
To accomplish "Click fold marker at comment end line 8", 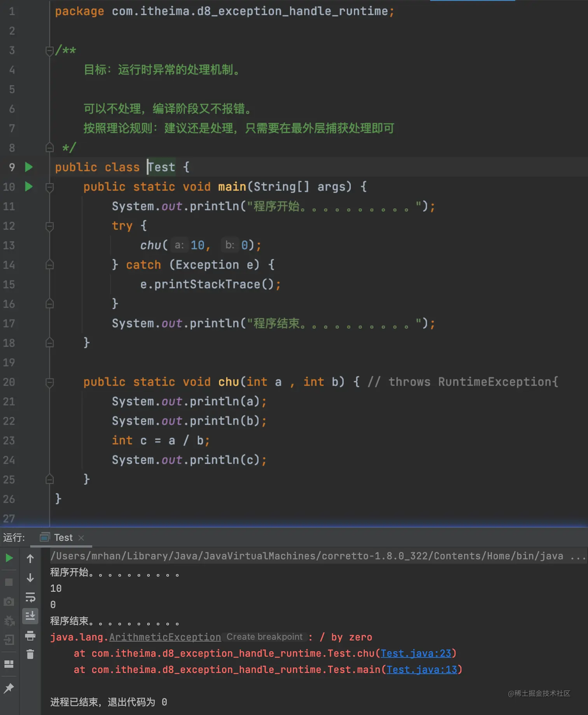I will (x=49, y=148).
